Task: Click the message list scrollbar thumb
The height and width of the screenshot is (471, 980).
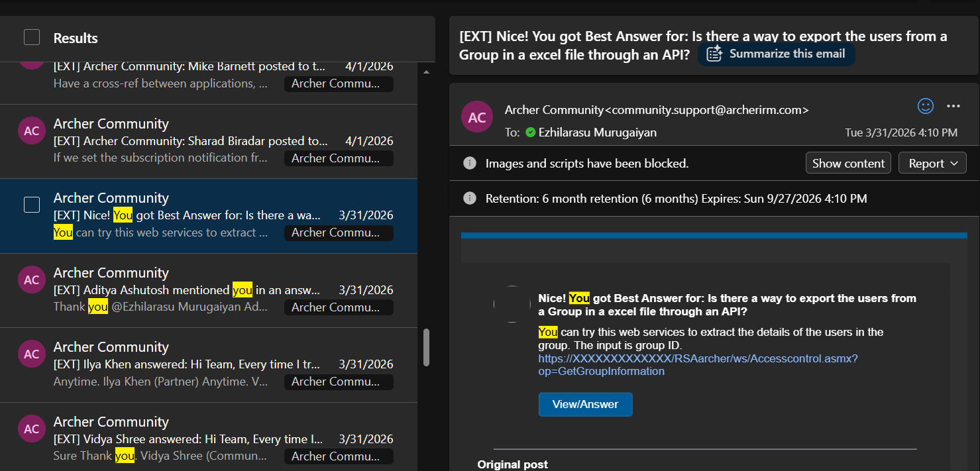Action: 426,347
